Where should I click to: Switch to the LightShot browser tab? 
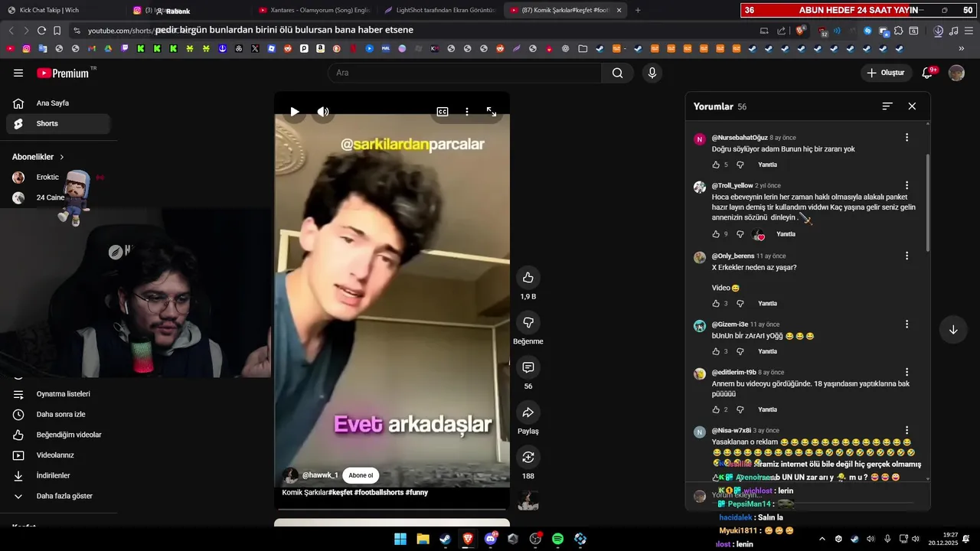tap(439, 10)
